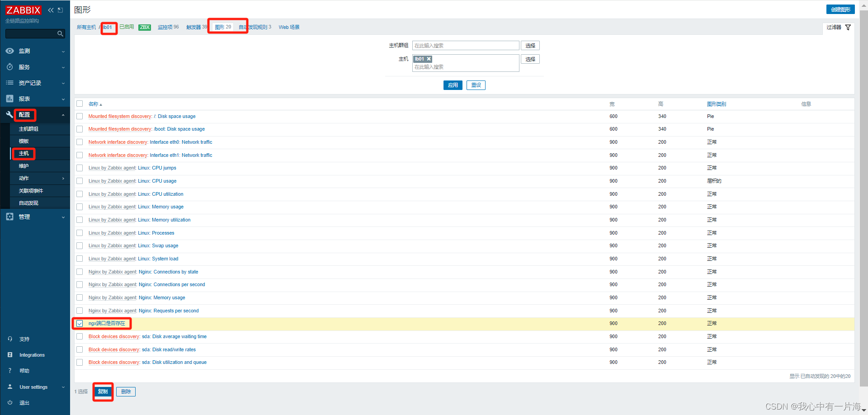Switch to the 触发器 tab
The width and height of the screenshot is (868, 415).
point(197,27)
